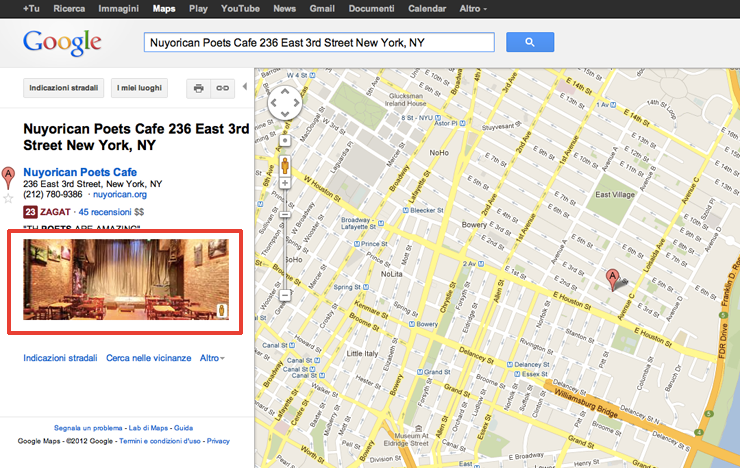Viewport: 740px width, 468px height.
Task: Collapse the side panel arrow
Action: [x=244, y=86]
